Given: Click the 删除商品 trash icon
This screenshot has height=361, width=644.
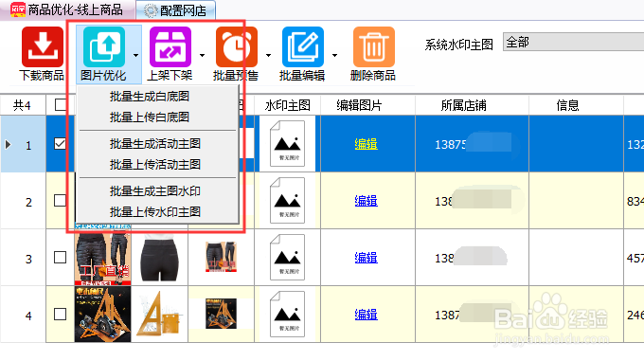Looking at the screenshot, I should click(373, 46).
